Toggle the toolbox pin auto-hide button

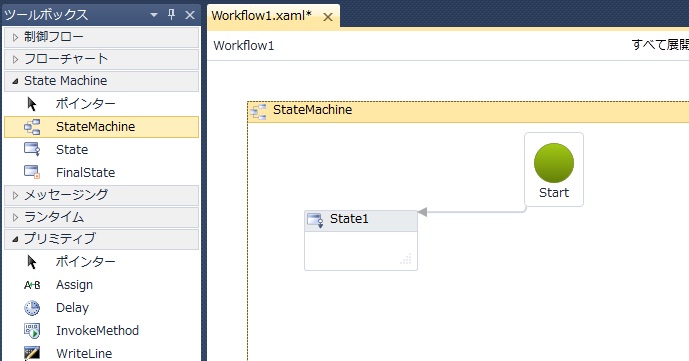(x=172, y=15)
